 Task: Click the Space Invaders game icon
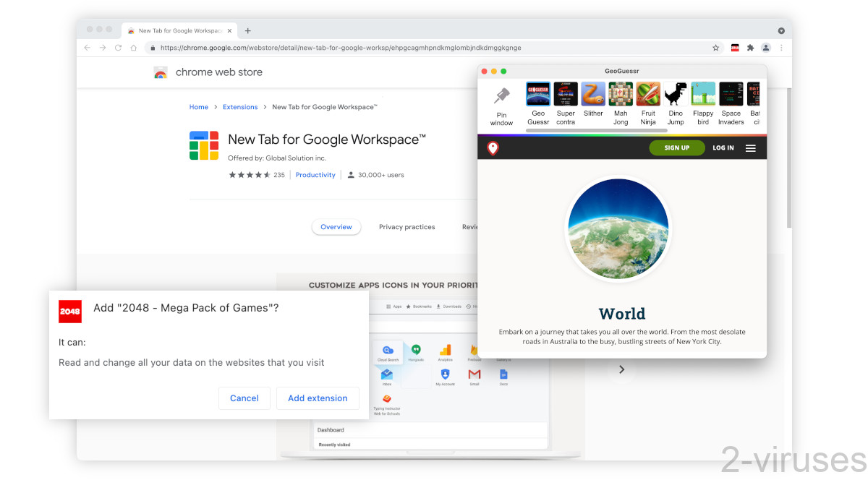click(x=731, y=94)
